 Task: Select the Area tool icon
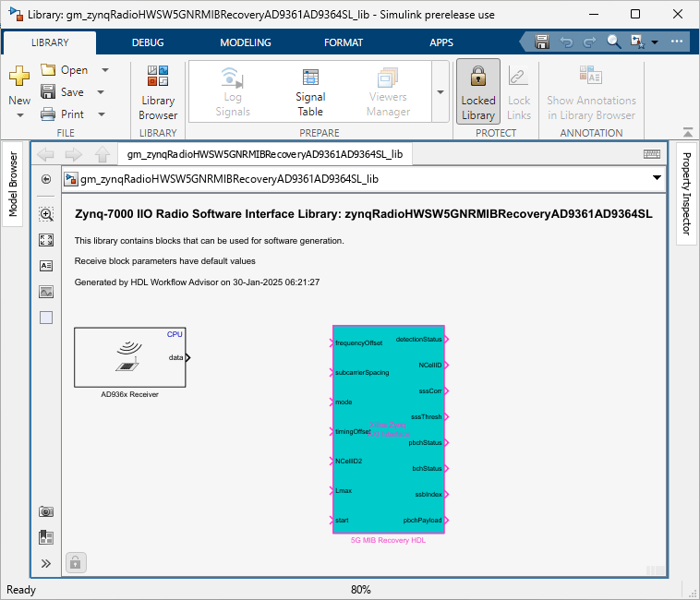[46, 318]
